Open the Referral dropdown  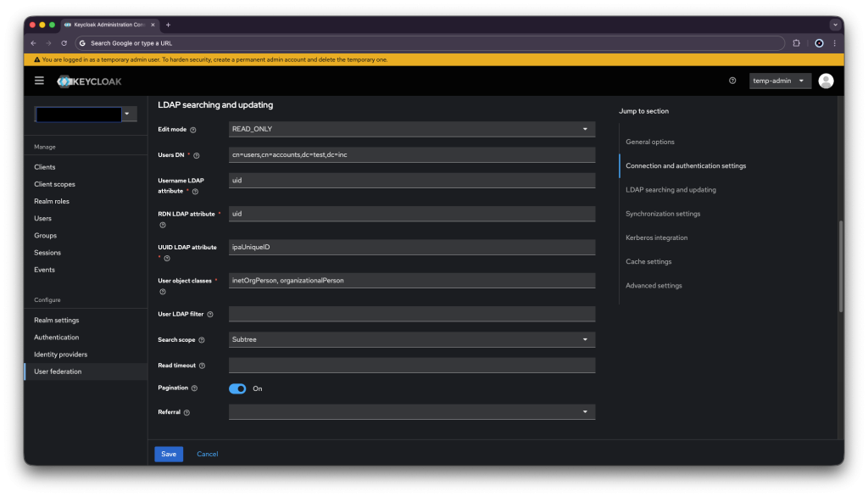[x=411, y=411]
